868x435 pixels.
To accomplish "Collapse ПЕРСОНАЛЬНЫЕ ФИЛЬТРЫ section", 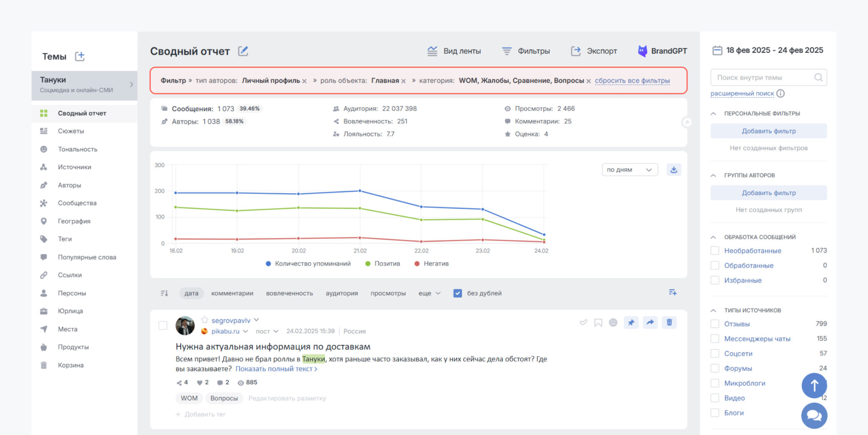I will click(x=713, y=114).
